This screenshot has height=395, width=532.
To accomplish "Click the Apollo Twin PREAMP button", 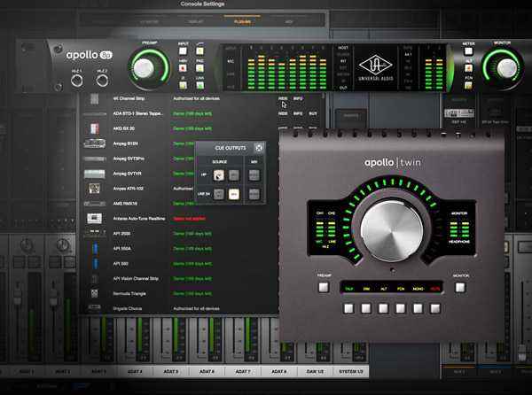I will (324, 287).
